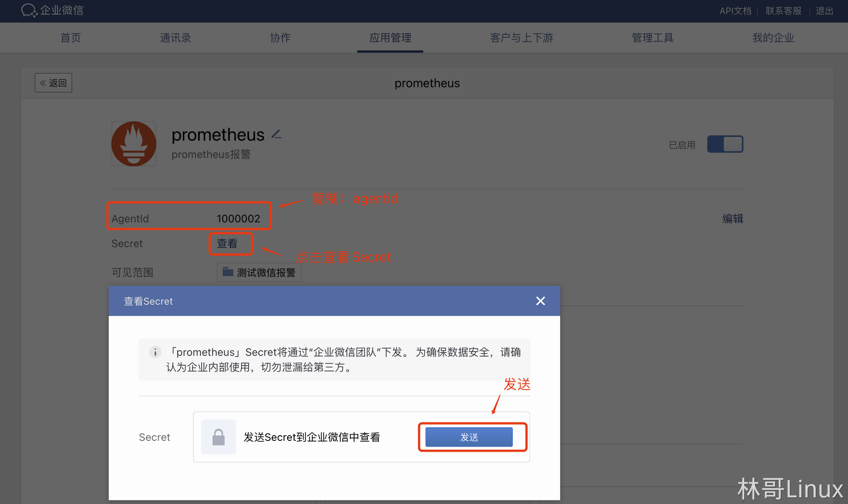Click 查看 link next to Secret
This screenshot has height=504, width=848.
(227, 243)
